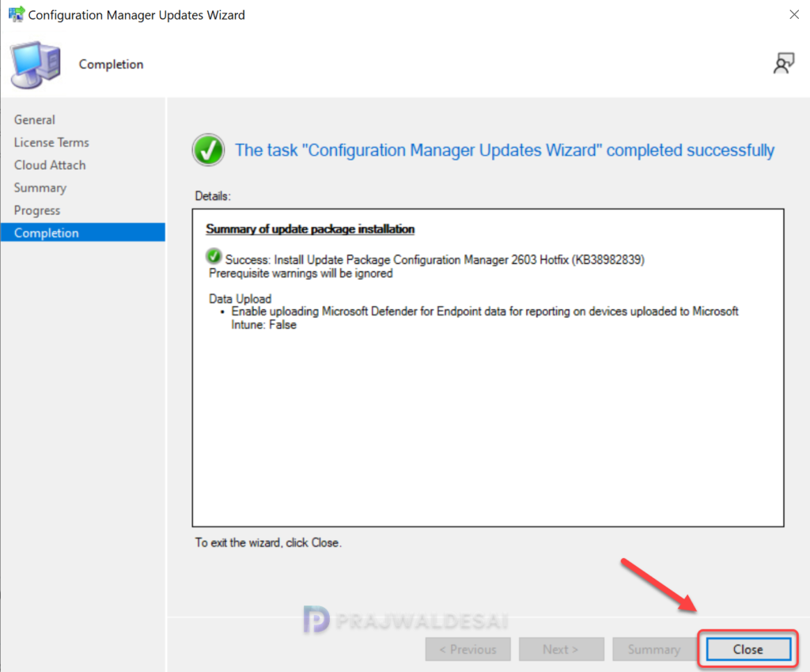The height and width of the screenshot is (672, 810).
Task: Click the Close button to exit wizard
Action: point(748,649)
